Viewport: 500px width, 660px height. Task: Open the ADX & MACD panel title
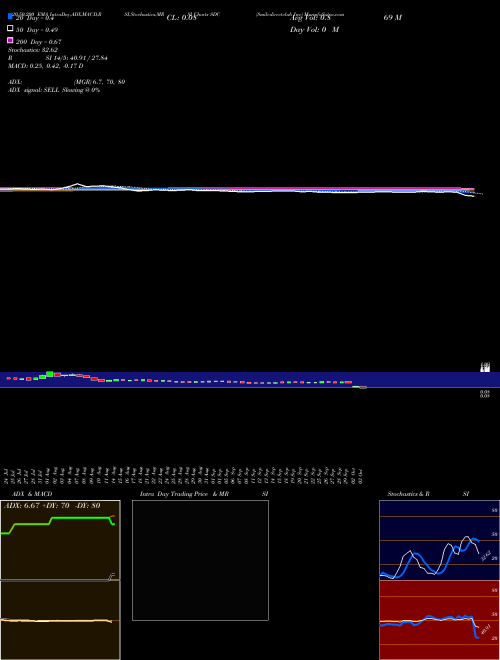point(32,494)
